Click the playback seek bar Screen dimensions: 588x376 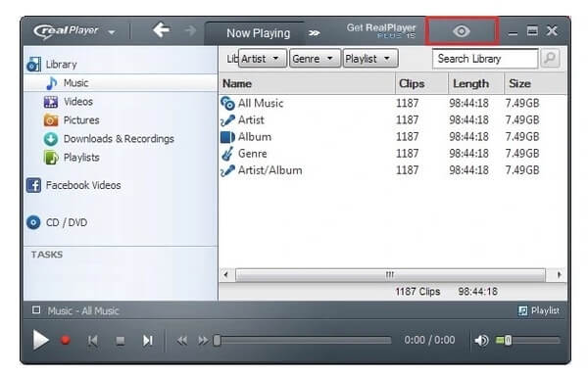305,341
